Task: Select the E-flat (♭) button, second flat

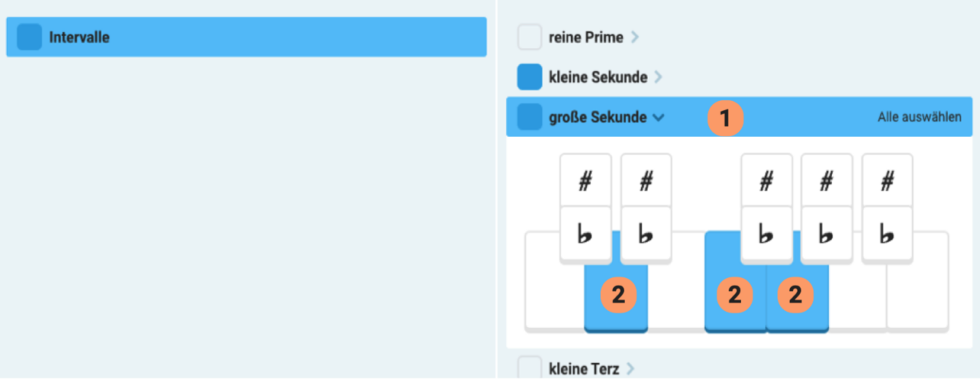Action: [x=646, y=234]
